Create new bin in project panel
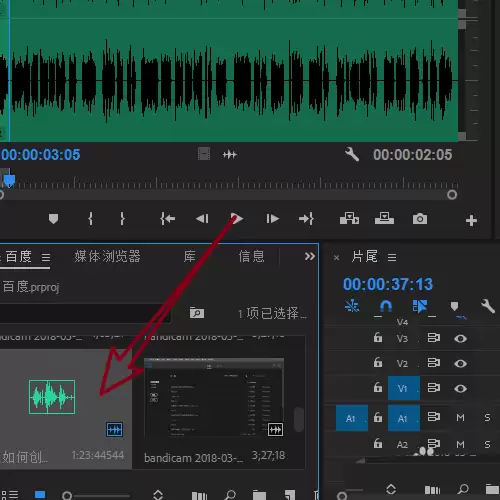 tap(259, 495)
